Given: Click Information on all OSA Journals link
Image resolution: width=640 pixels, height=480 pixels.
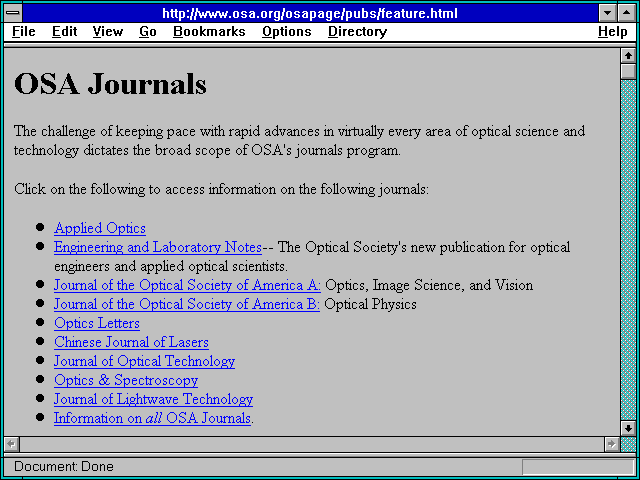Looking at the screenshot, I should click(x=152, y=418).
